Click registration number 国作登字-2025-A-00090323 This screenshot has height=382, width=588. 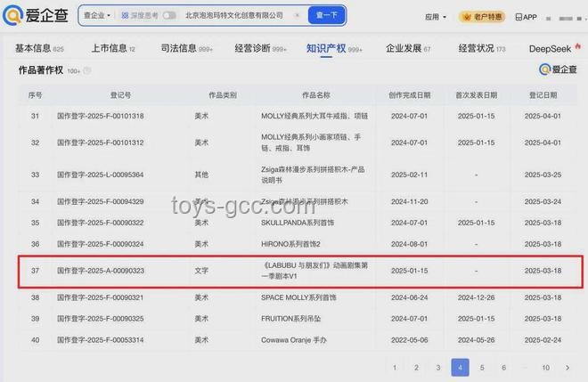coord(101,271)
